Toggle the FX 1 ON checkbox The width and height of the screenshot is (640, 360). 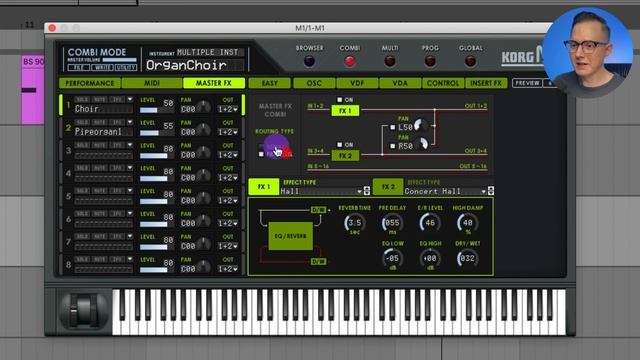coord(340,100)
